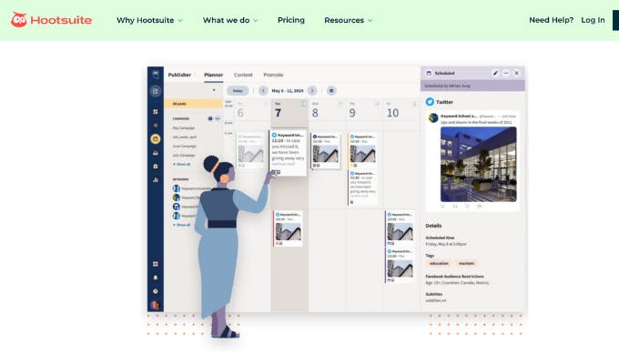The height and width of the screenshot is (364, 619).
Task: Click the sidebar icon below the Inbox tray
Action: point(156,167)
